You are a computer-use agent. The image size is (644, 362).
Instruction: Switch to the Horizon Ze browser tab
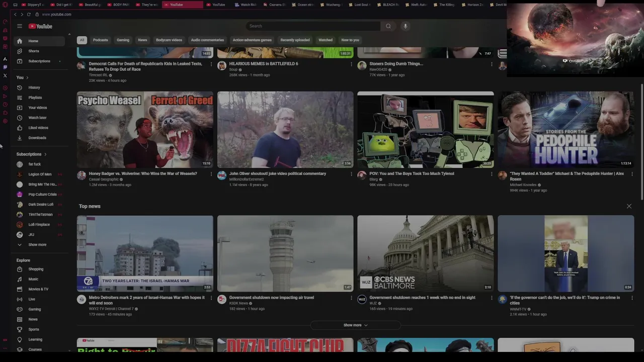coord(473,5)
